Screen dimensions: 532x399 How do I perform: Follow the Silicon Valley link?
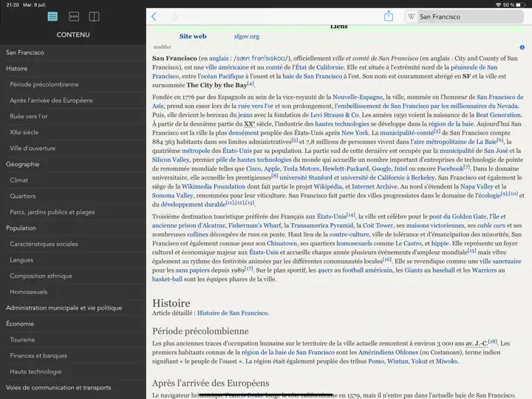(x=171, y=160)
